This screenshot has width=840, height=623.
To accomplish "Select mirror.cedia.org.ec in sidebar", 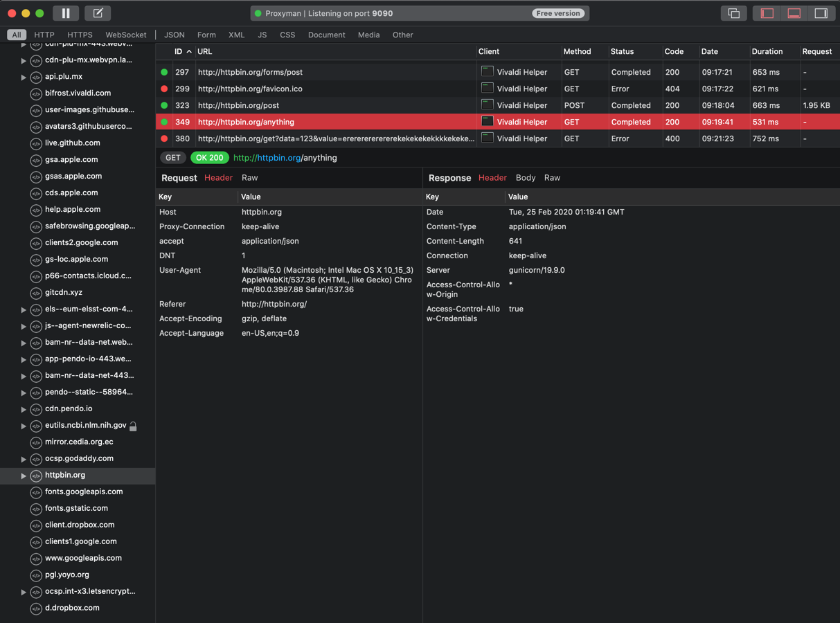I will (79, 442).
